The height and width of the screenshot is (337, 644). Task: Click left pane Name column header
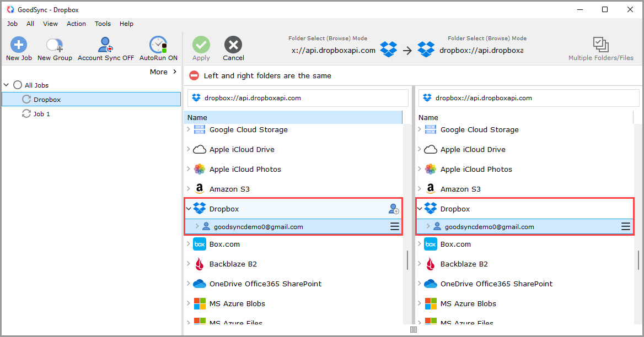tap(293, 117)
